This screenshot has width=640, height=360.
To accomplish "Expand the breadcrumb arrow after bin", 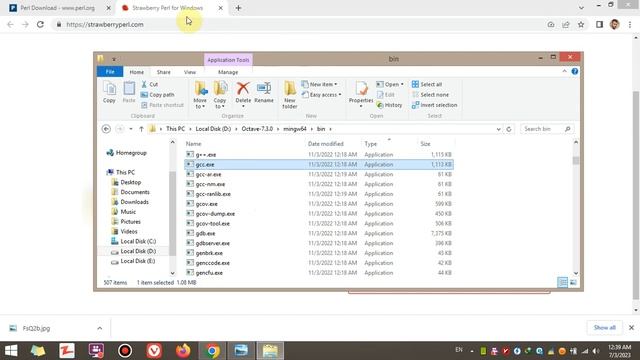I will [330, 129].
